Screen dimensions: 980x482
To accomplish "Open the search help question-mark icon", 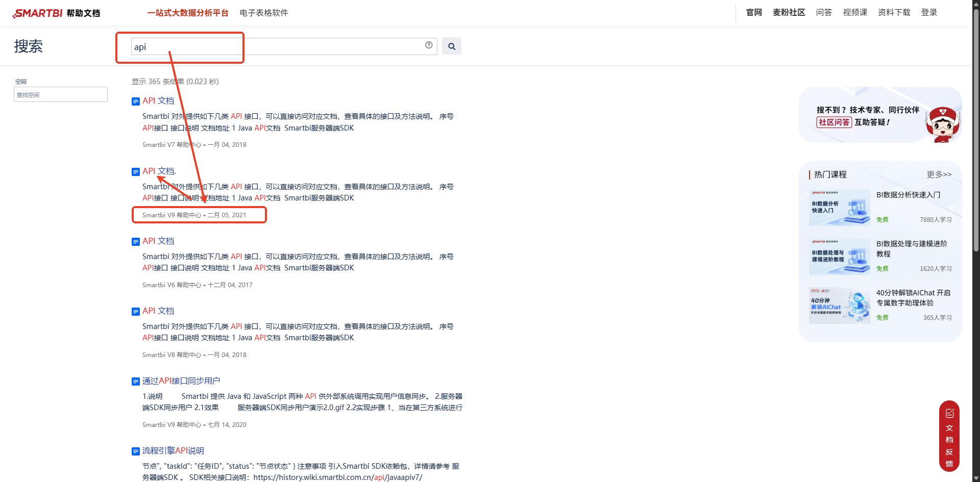I will coord(429,45).
